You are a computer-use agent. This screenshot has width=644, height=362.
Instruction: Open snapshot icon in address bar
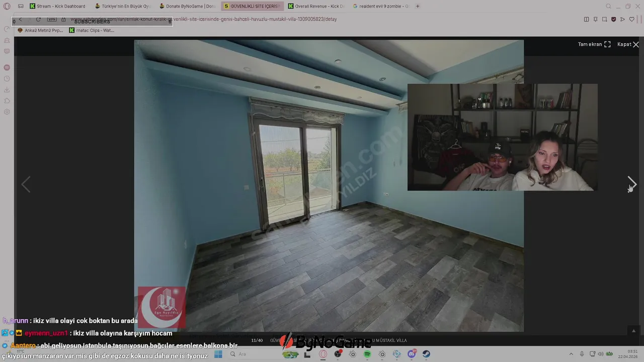(x=604, y=19)
